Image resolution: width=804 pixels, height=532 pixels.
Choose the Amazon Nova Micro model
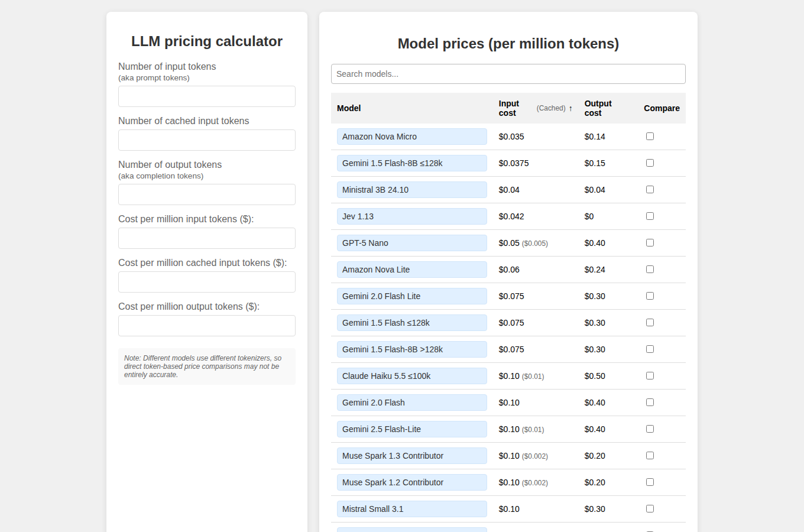click(x=412, y=137)
